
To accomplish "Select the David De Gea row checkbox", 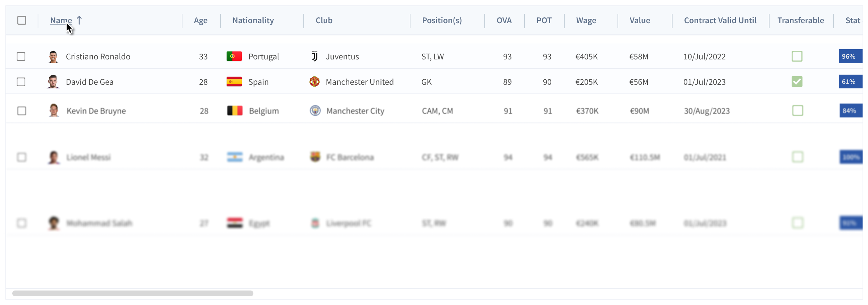I will coord(21,82).
